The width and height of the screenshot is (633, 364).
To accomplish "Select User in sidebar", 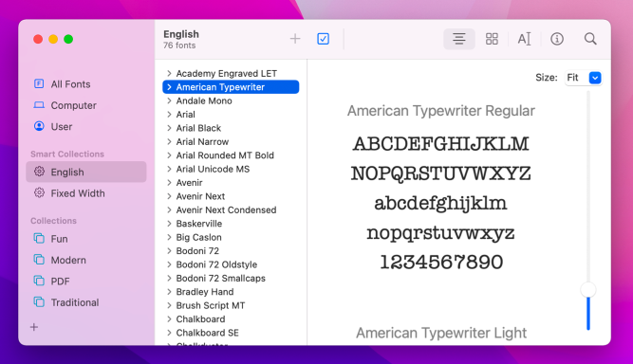I will [x=86, y=127].
